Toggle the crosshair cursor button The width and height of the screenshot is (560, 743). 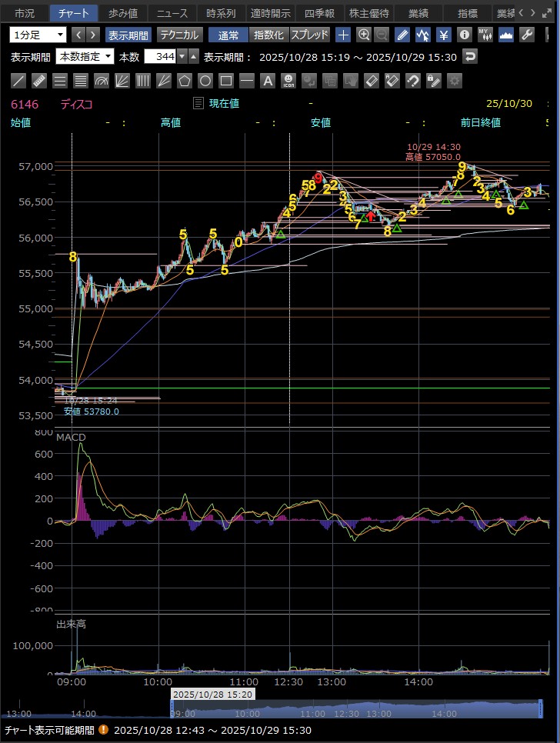point(343,35)
